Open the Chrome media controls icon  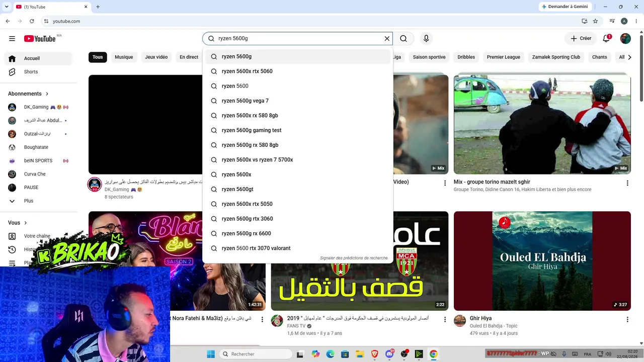click(x=612, y=21)
